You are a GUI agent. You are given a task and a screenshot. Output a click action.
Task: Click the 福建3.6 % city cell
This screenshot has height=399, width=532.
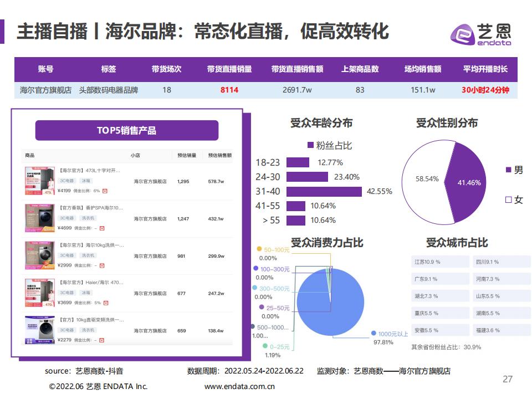[502, 330]
